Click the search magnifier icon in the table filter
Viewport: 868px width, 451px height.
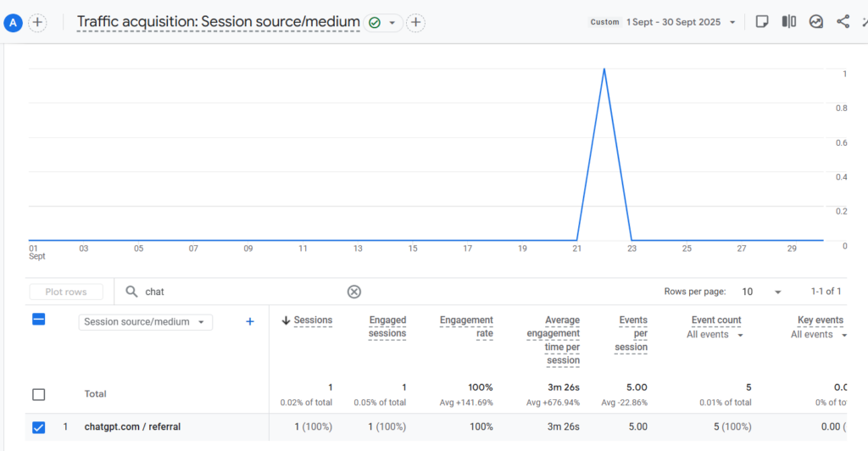tap(131, 292)
